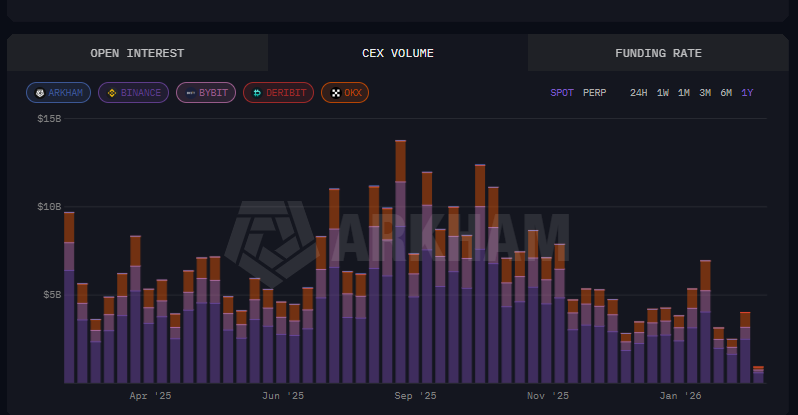Click the Nov '25 axis label
The width and height of the screenshot is (798, 415).
(548, 396)
